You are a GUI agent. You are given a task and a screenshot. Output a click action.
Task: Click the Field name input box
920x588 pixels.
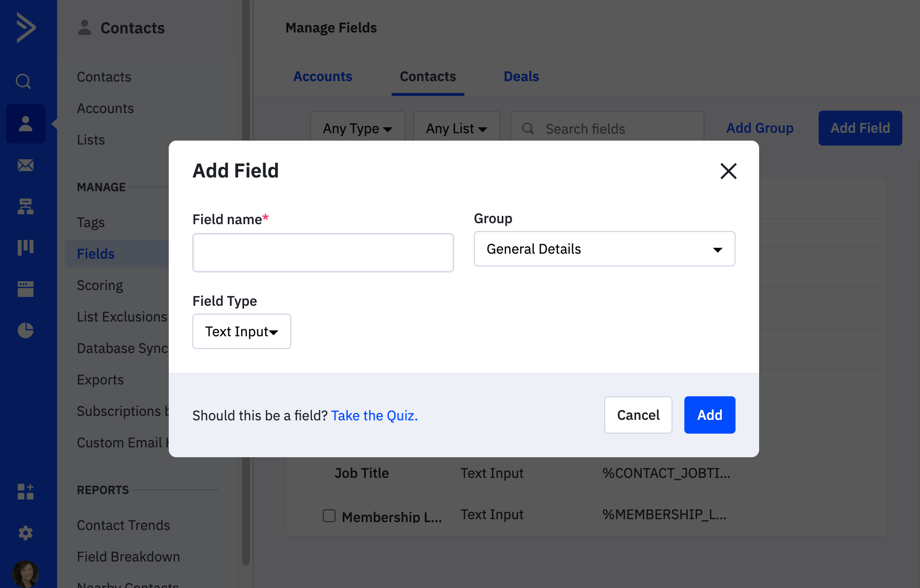323,252
